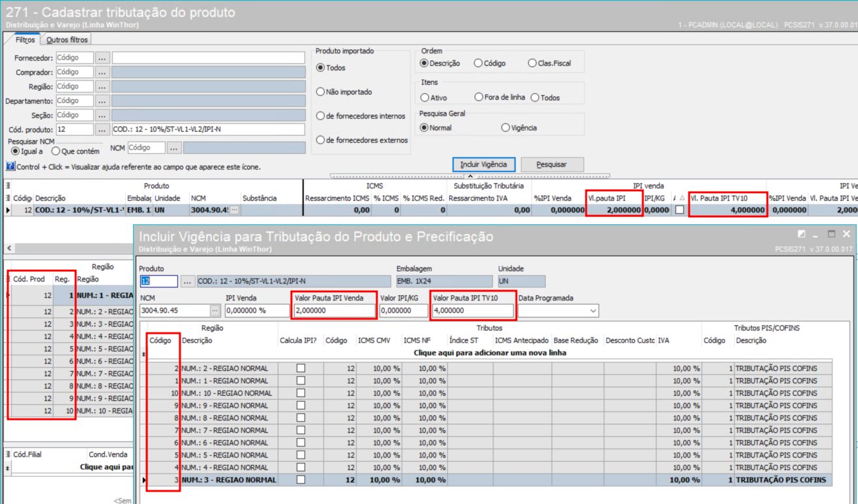Screen dimensions: 858x504
Task: Order by Clas.Fiscal radio option
Action: 548,63
